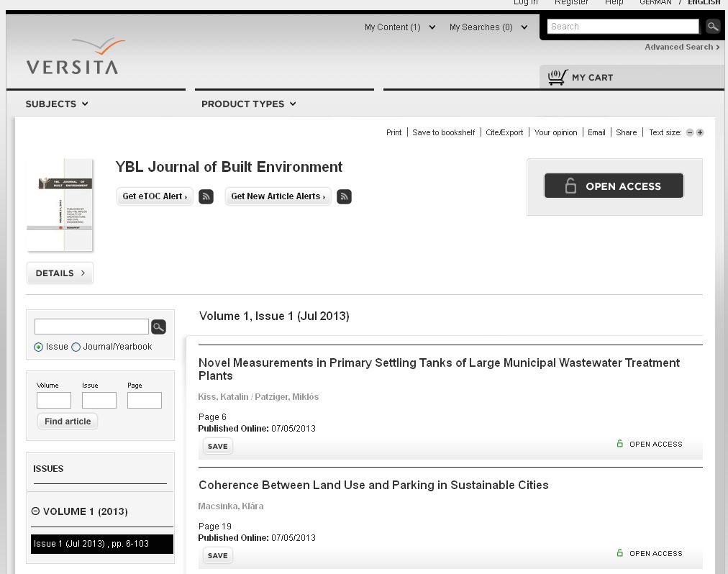Expand journal Details

[60, 273]
